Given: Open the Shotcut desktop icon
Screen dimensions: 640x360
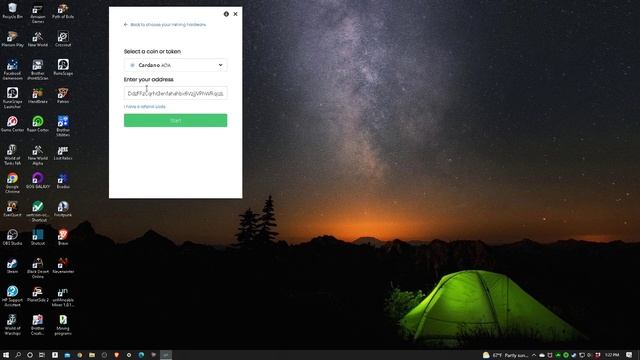Looking at the screenshot, I should click(38, 237).
